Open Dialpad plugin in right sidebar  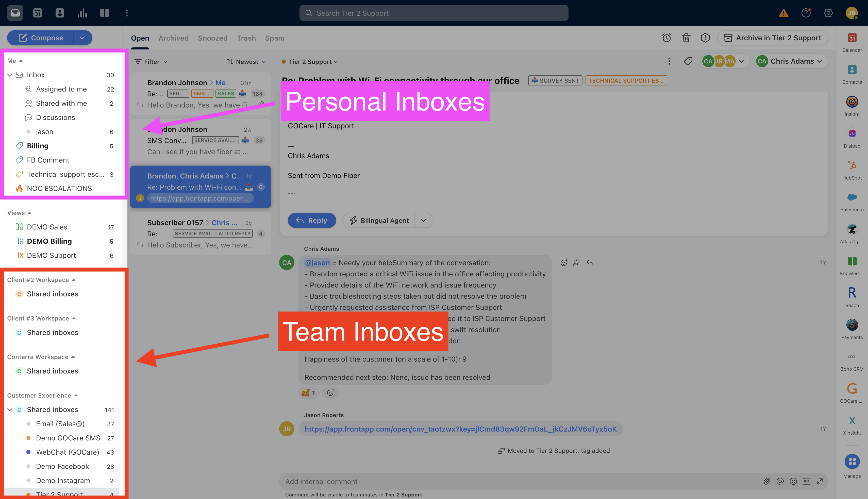tap(852, 138)
